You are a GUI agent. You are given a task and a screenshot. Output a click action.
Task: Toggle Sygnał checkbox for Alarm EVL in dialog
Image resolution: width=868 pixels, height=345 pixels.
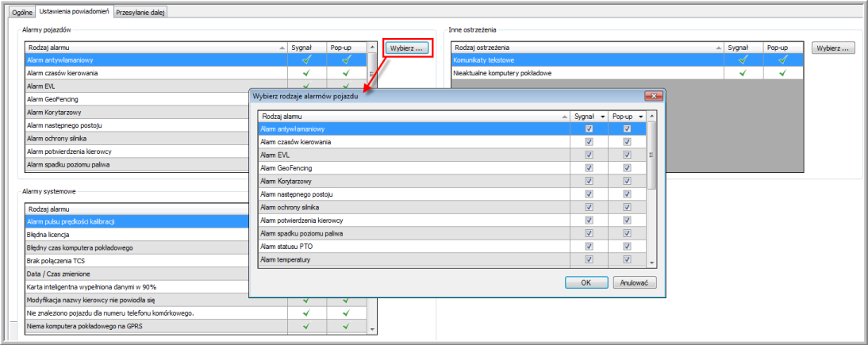(x=588, y=155)
